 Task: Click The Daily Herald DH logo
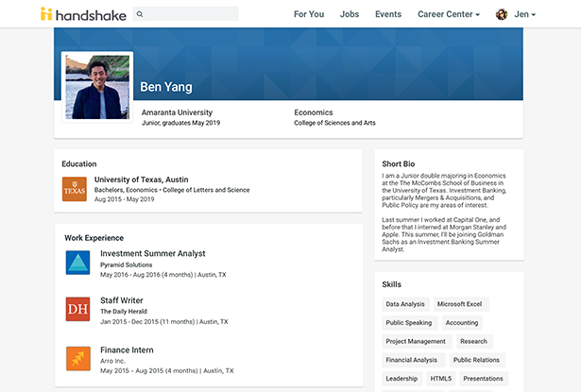tap(77, 310)
